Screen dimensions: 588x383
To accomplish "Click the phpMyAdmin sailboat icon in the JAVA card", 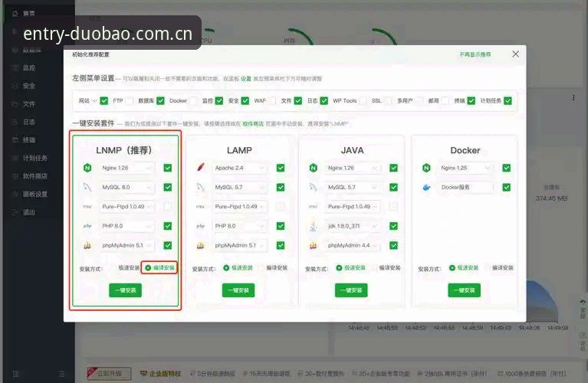I will [313, 245].
